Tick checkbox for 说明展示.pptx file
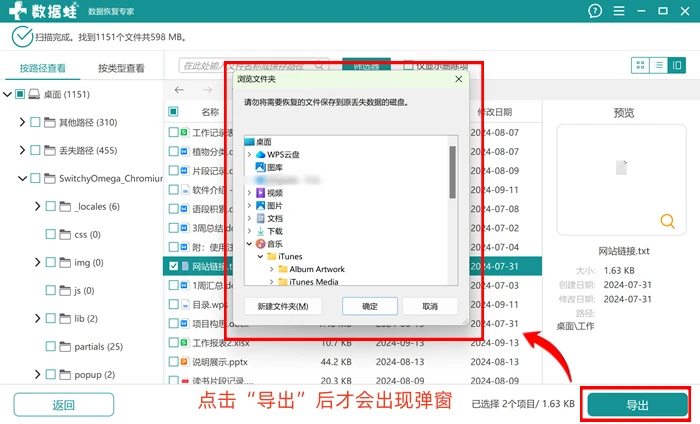Screen dimensions: 700x424 pos(173,362)
